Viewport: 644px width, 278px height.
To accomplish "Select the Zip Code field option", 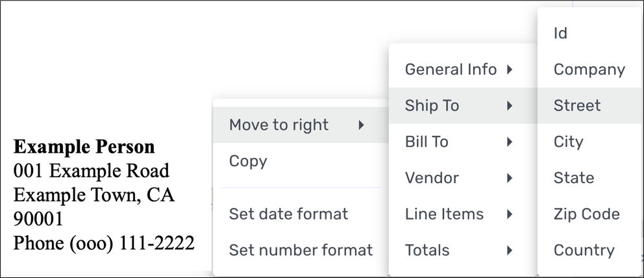I will tap(586, 214).
